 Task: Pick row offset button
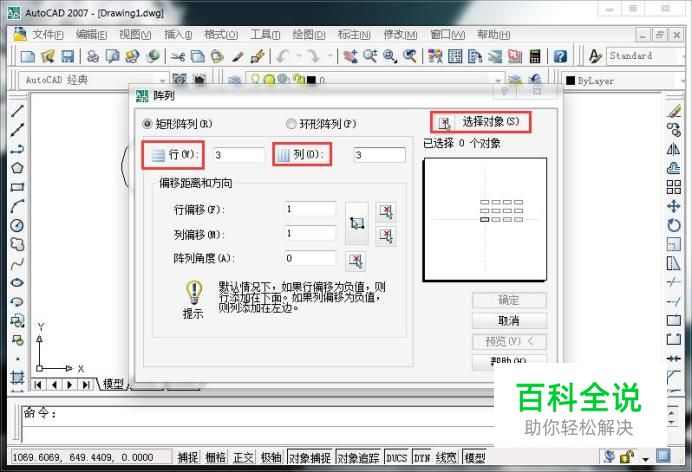[386, 211]
